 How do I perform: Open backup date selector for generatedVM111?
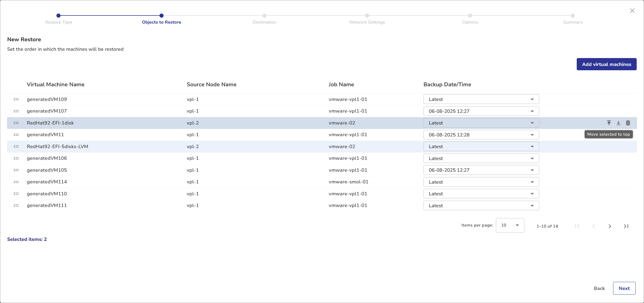[x=481, y=206]
